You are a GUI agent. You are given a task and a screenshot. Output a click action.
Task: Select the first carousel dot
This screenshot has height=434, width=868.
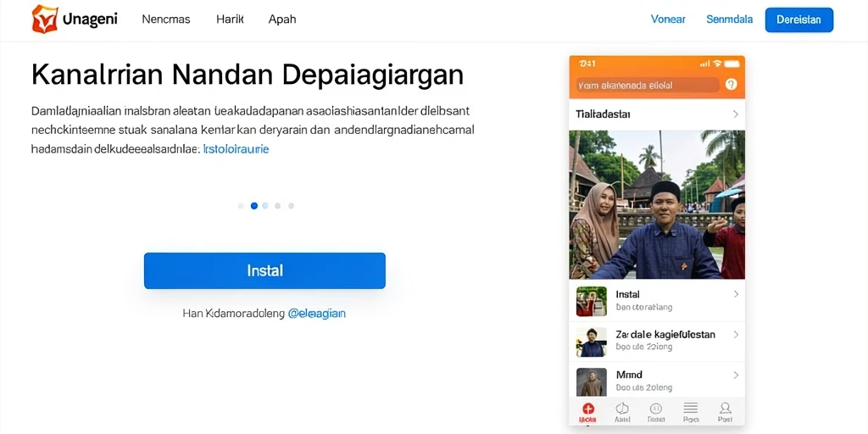241,205
